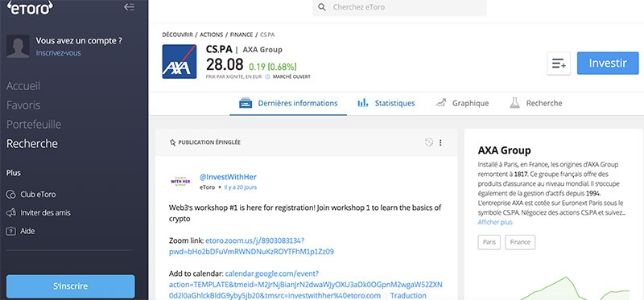Click the search magnifier icon

click(323, 7)
